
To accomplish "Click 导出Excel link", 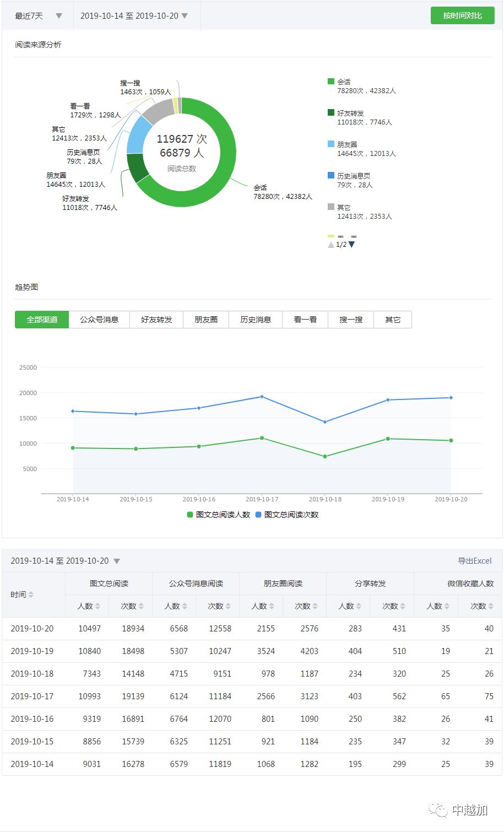I will tap(475, 561).
